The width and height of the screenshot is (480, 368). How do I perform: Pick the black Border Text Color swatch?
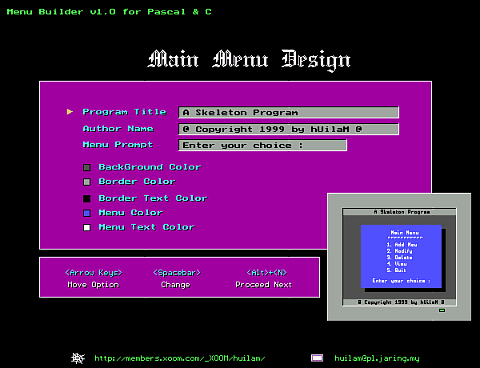point(87,199)
